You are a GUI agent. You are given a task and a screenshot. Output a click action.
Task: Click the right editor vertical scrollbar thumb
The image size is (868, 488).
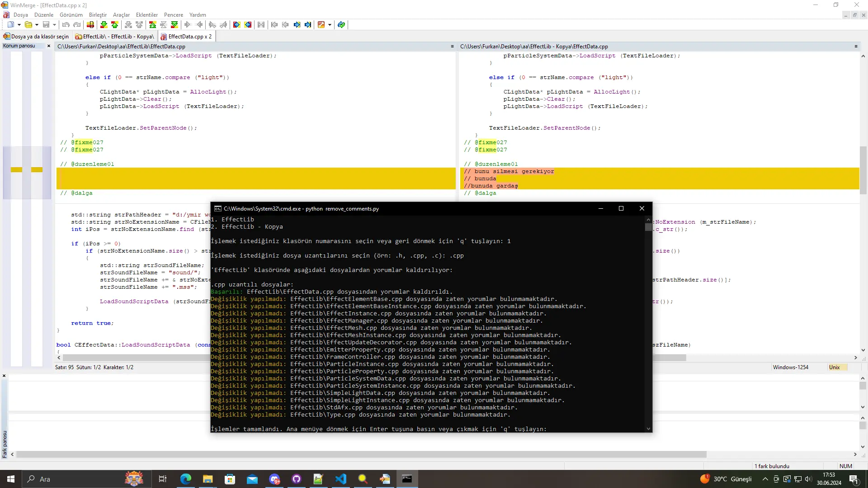(x=863, y=170)
